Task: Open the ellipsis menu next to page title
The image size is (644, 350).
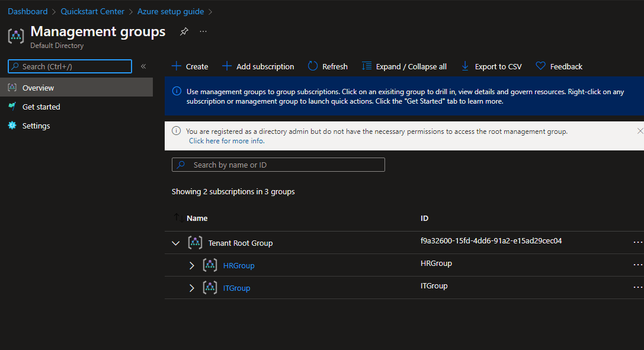Action: (203, 31)
